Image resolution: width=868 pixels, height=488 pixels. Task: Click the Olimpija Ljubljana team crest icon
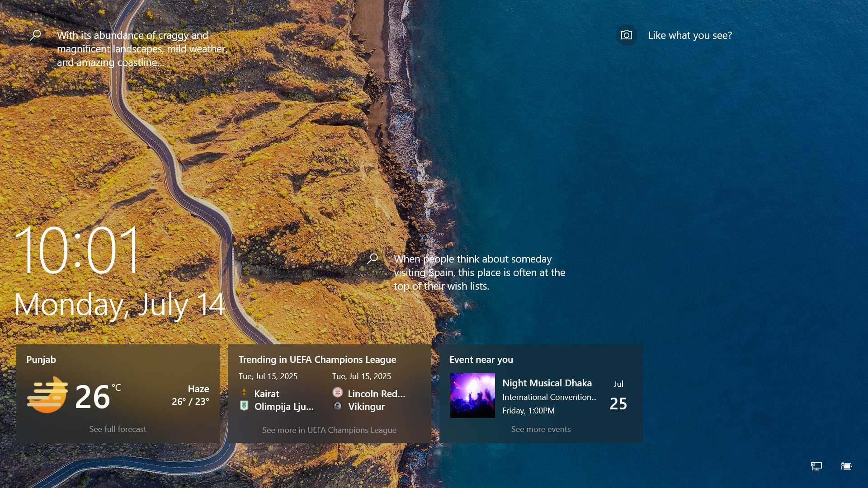244,405
